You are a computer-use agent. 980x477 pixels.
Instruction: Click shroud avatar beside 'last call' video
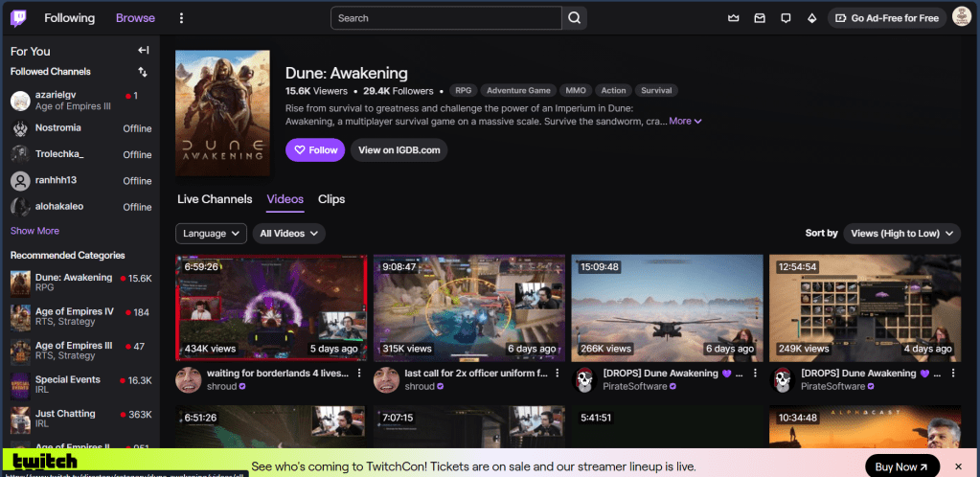coord(386,380)
